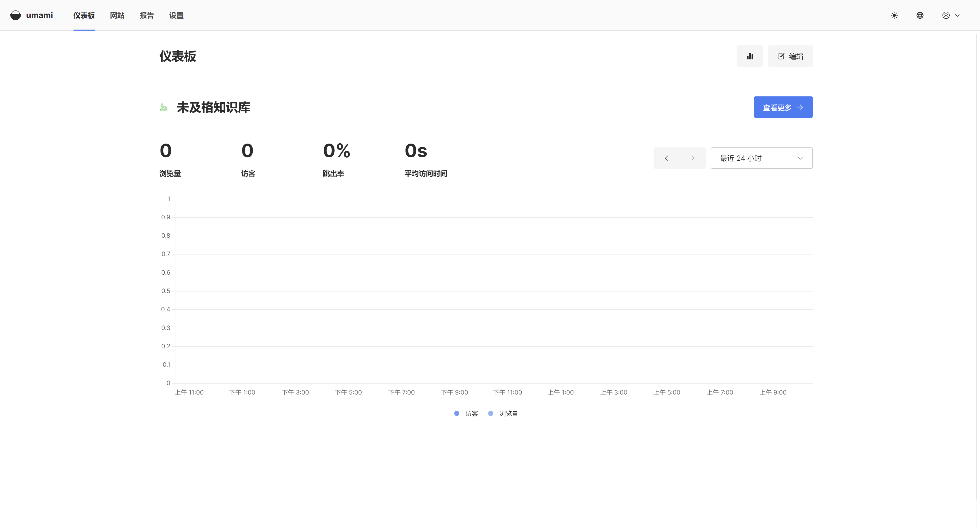The image size is (980, 532).
Task: Click the umami logo icon
Action: (16, 15)
